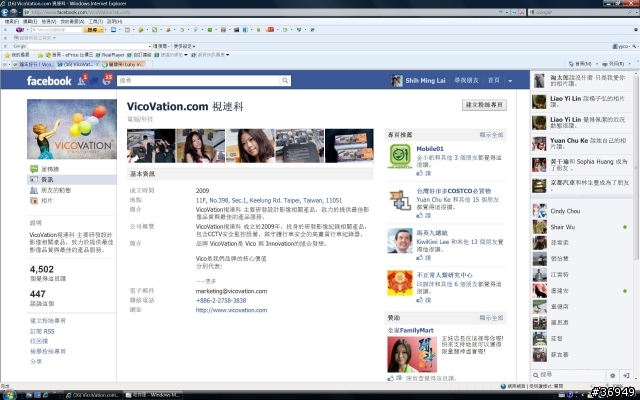The height and width of the screenshot is (400, 640).
Task: Open the IE menu labeled with (T)
Action: coord(96,21)
